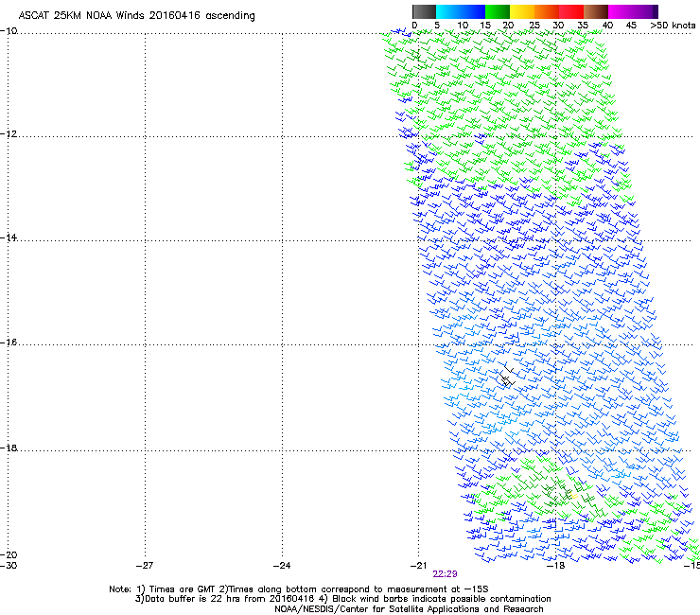The image size is (700, 615).
Task: Click the NOAA/NESDIS Center credit line
Action: click(409, 609)
